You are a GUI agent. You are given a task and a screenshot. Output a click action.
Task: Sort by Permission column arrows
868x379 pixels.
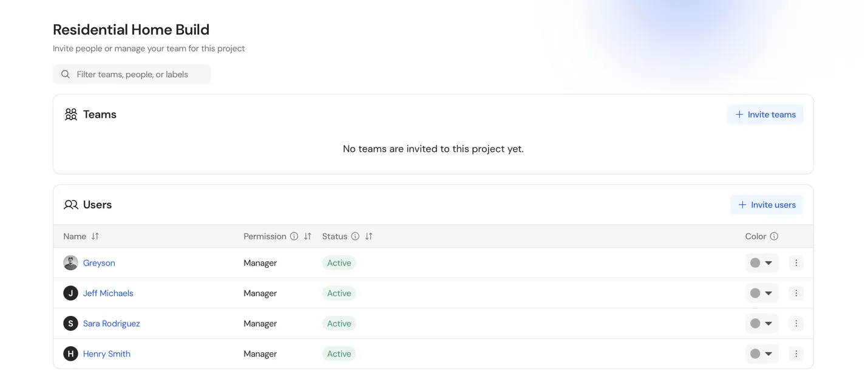308,236
